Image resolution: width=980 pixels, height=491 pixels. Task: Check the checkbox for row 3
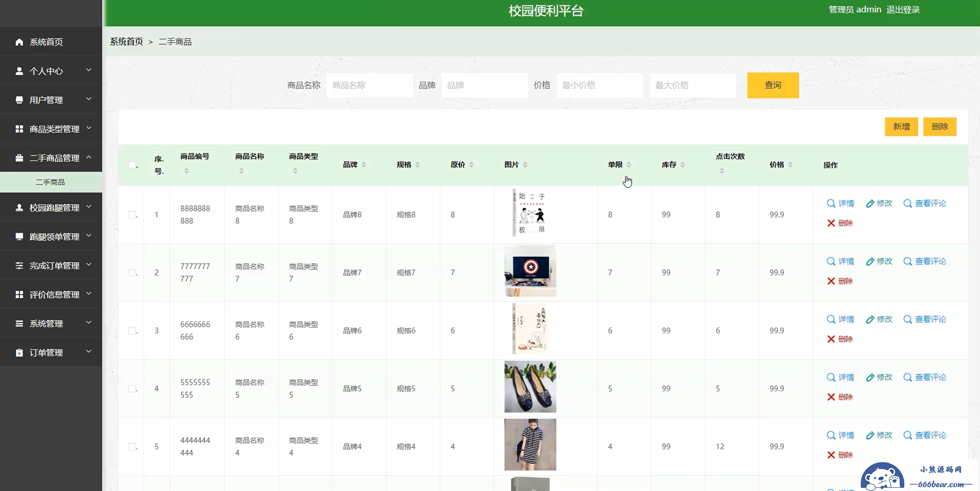132,331
